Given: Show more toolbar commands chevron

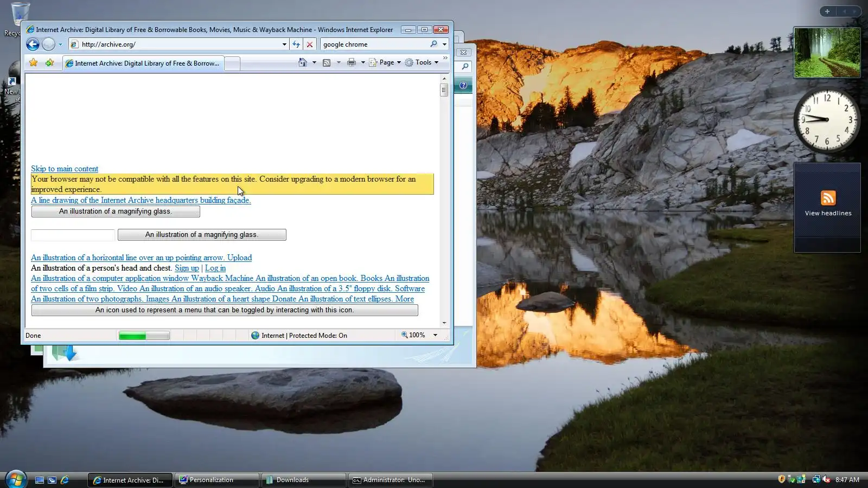Looking at the screenshot, I should pos(445,58).
